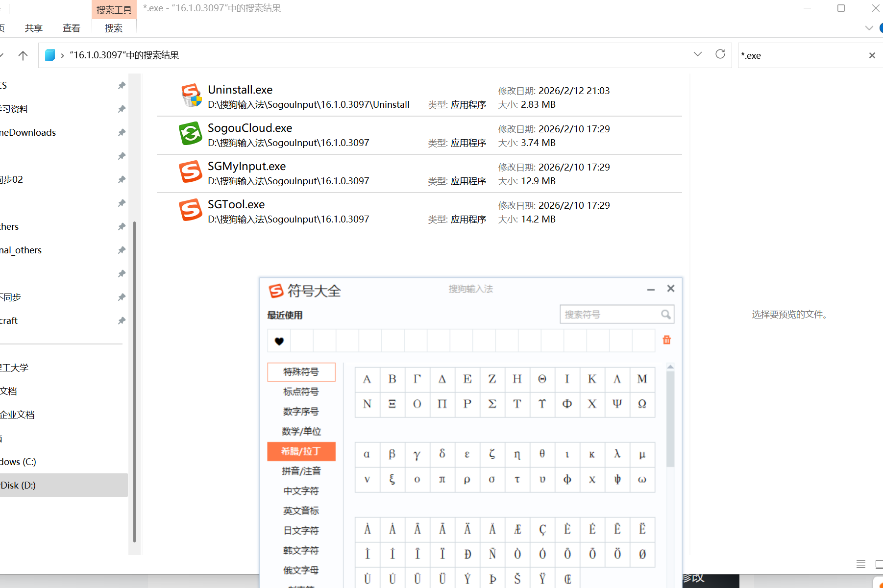Clear the *.exe search box
Viewport: 883px width, 588px height.
click(872, 55)
